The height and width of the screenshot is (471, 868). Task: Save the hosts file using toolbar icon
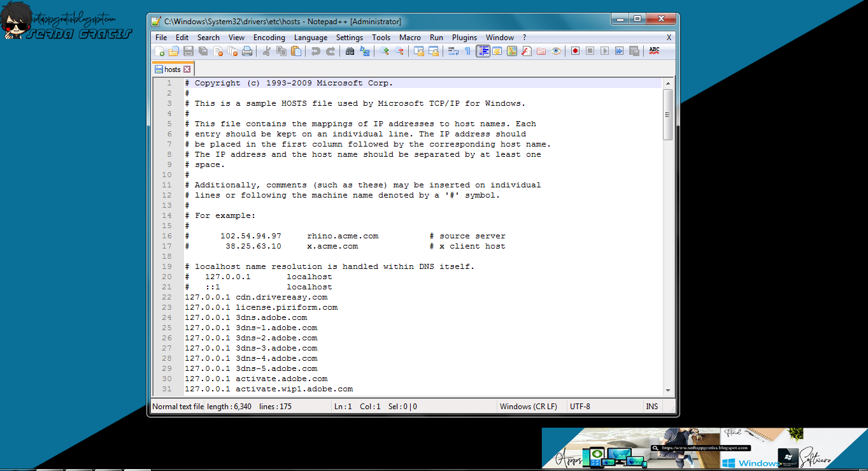point(188,51)
